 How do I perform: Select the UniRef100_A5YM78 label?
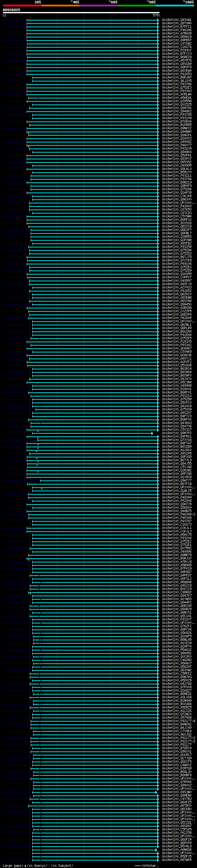coord(177,61)
